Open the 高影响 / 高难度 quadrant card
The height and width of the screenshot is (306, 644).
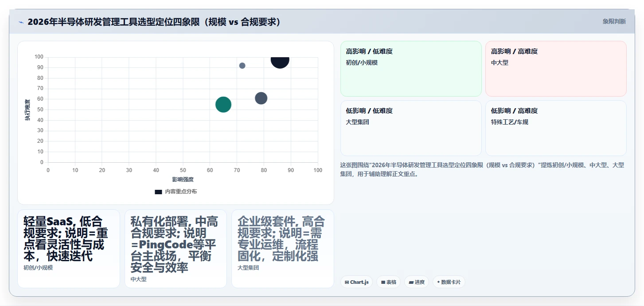coord(556,69)
